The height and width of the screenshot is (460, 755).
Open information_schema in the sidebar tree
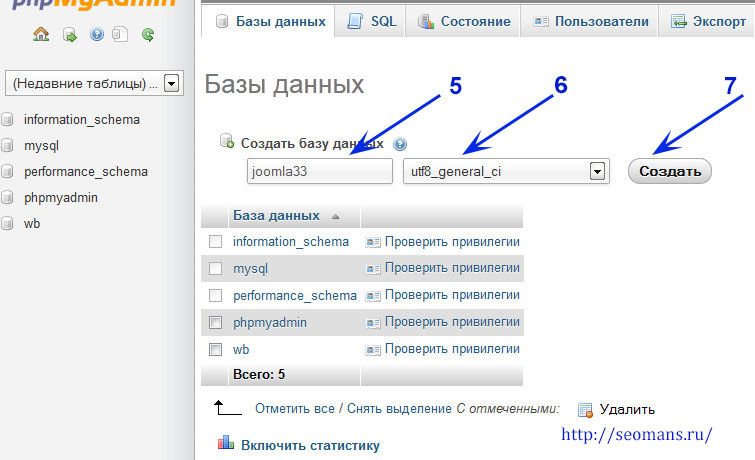(82, 119)
